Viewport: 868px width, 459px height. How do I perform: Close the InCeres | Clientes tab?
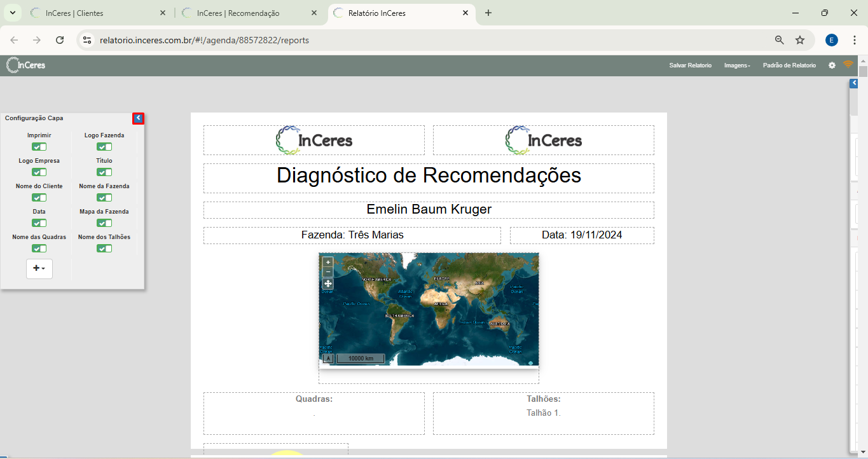click(x=163, y=13)
